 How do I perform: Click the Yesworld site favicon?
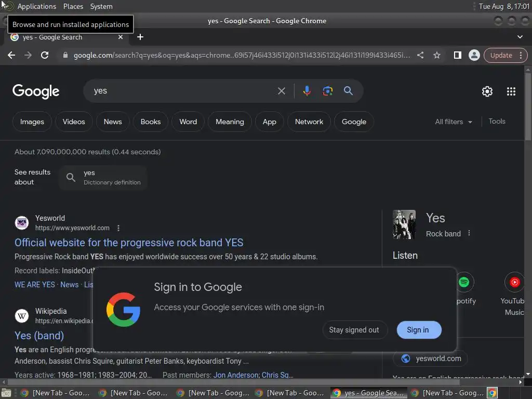[x=22, y=223]
